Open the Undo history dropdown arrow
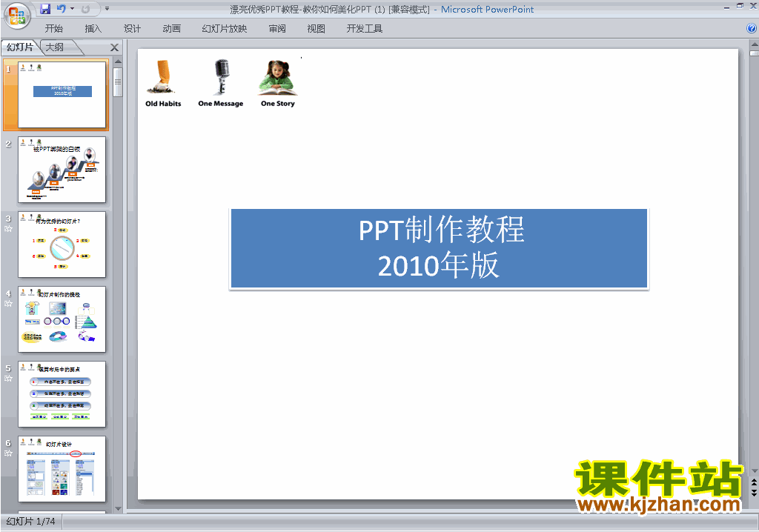The height and width of the screenshot is (532, 759). [72, 9]
